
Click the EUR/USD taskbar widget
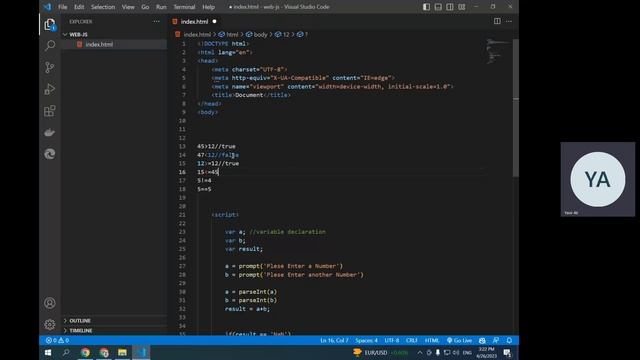380,353
